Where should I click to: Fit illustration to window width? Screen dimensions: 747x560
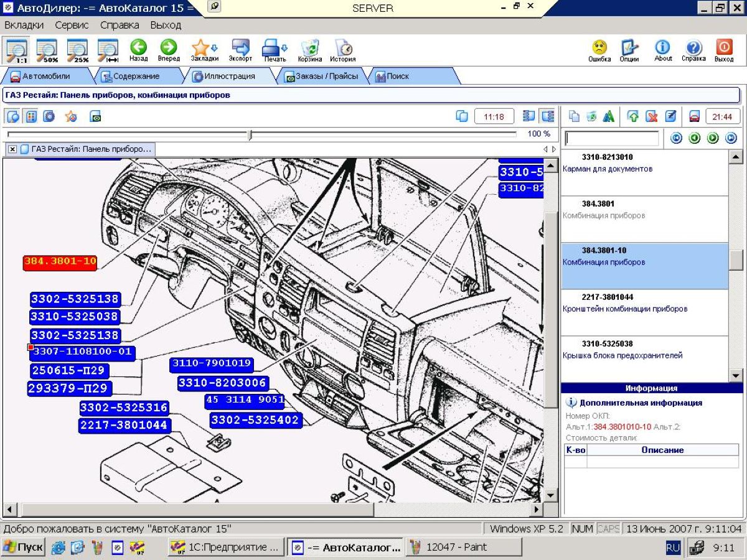tap(108, 50)
